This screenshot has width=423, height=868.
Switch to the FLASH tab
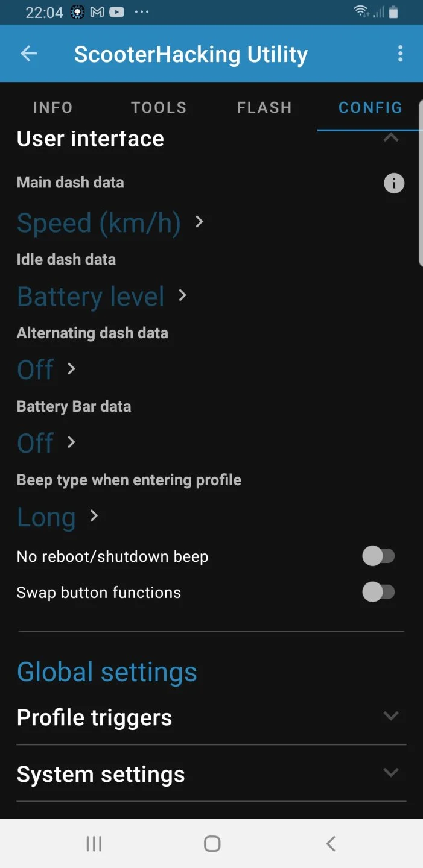pos(264,107)
